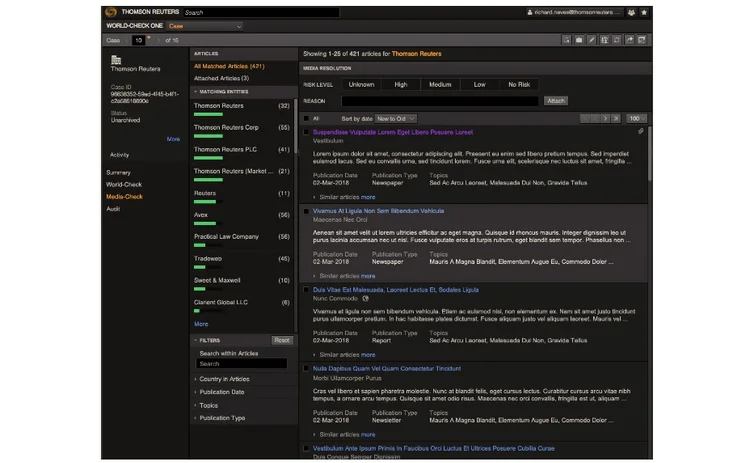Open the World-Check section

(124, 185)
